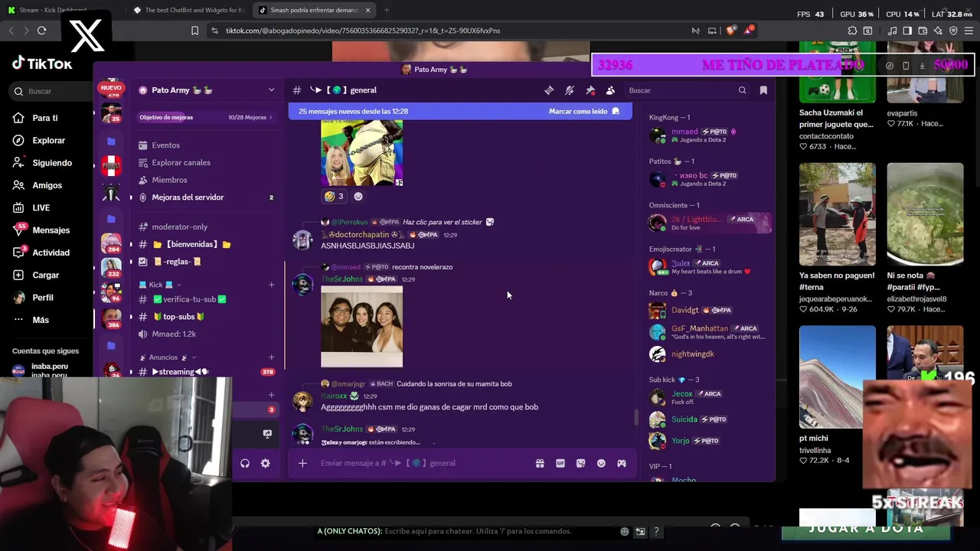Open Pato Army server dropdown
The width and height of the screenshot is (980, 551).
pyautogui.click(x=271, y=90)
